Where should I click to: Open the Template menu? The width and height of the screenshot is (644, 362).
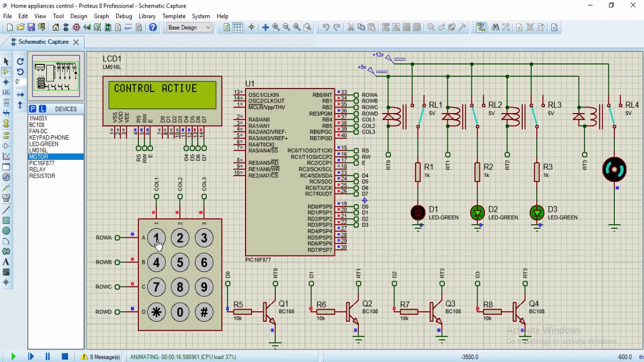[x=174, y=16]
